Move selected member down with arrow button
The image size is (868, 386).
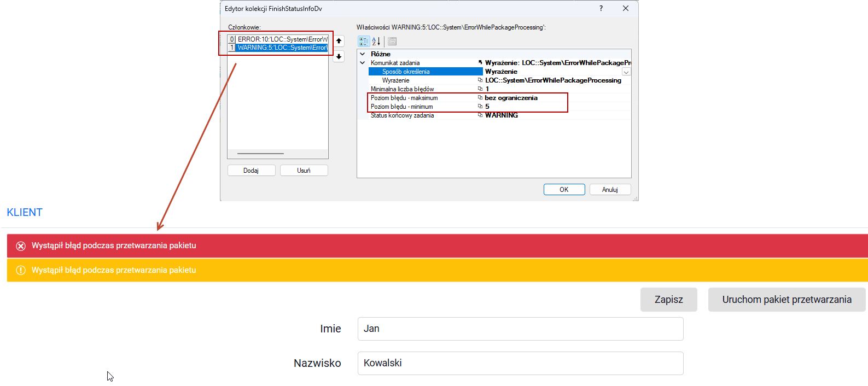(x=339, y=56)
